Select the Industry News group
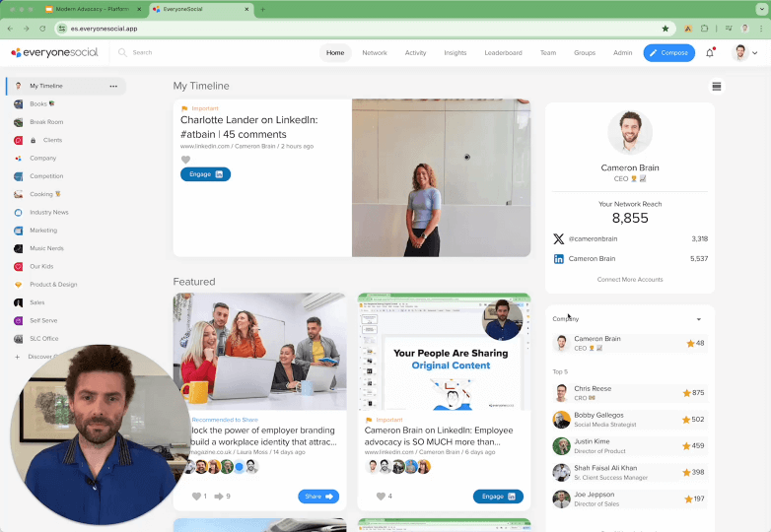Image resolution: width=771 pixels, height=532 pixels. [48, 212]
